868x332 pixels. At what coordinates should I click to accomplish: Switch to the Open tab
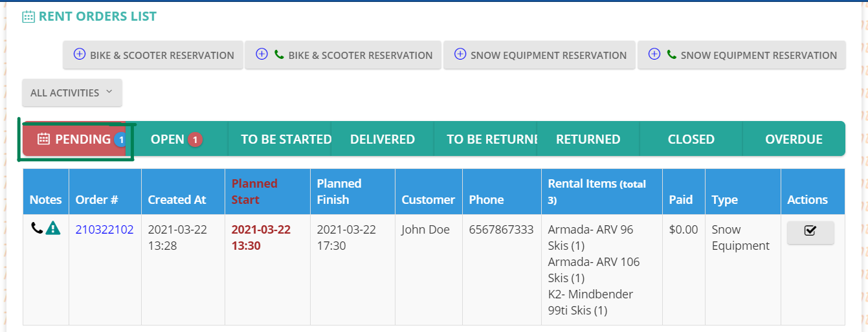[177, 139]
